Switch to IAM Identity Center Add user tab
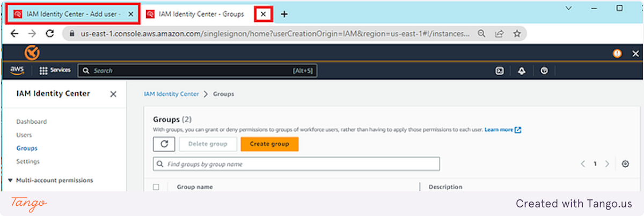644x216 pixels. click(73, 14)
